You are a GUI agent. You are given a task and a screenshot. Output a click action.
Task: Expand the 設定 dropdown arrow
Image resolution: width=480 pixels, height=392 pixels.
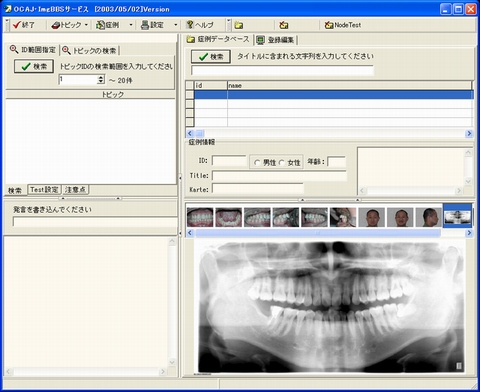176,25
